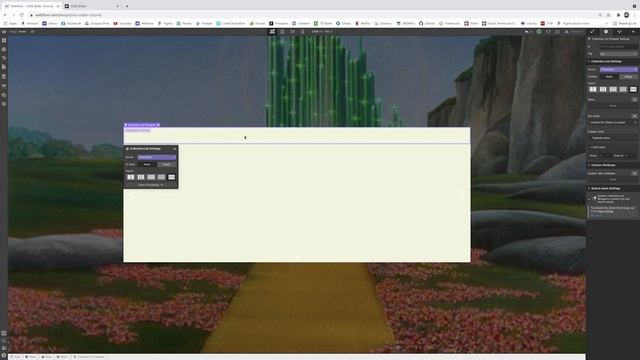This screenshot has height=360, width=640.
Task: Click the slider left arrow
Action: [x=132, y=196]
